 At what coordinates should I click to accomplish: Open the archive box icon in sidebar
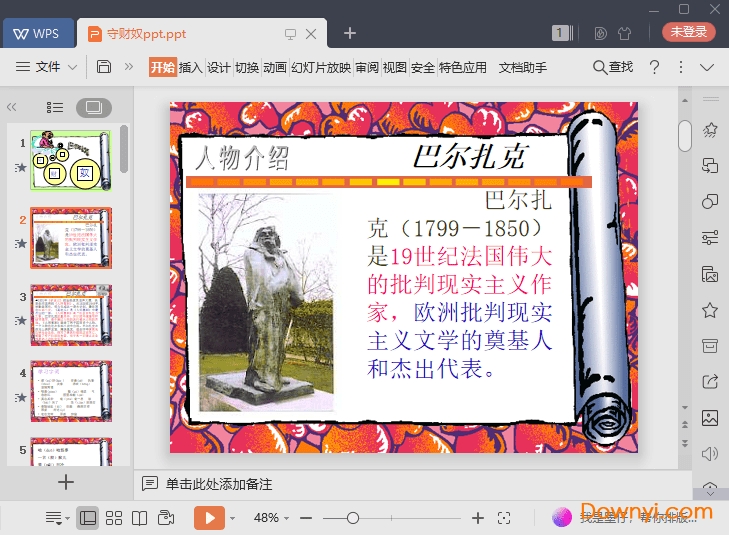[710, 346]
